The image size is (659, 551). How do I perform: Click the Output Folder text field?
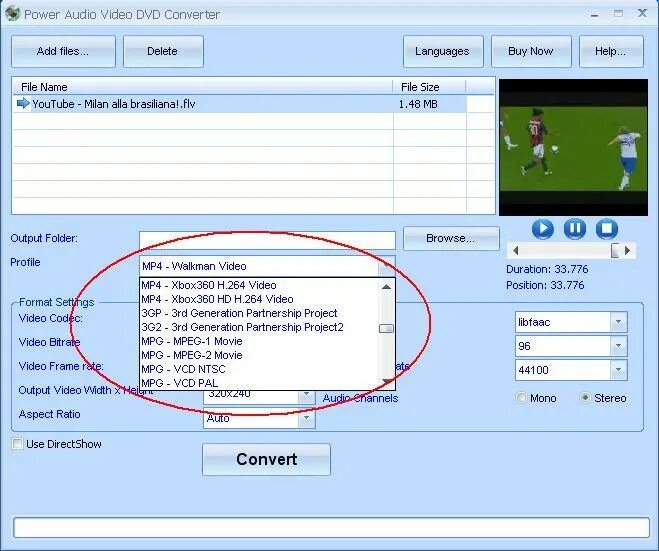pyautogui.click(x=267, y=240)
